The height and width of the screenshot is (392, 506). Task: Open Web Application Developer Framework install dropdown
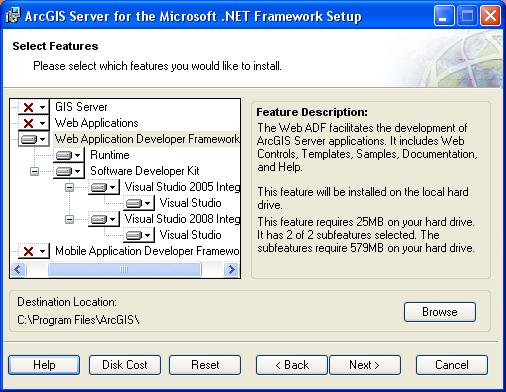point(34,139)
